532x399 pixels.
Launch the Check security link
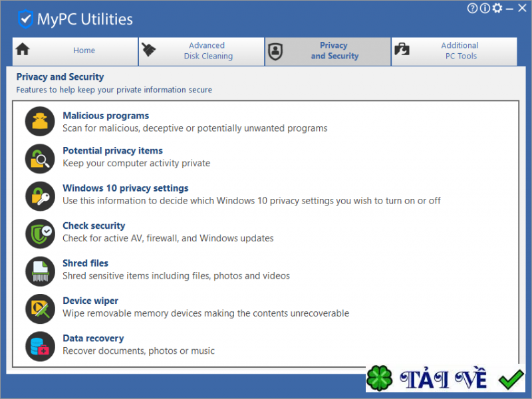[x=94, y=225]
